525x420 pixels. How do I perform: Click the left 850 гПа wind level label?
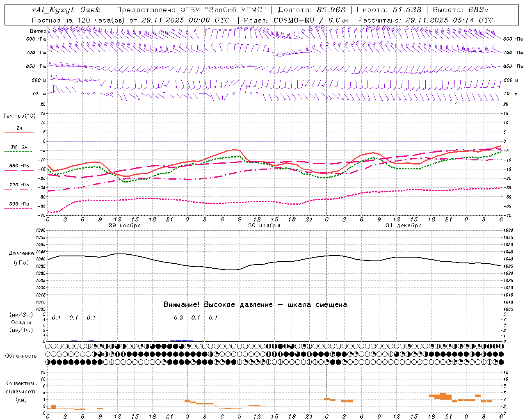point(36,66)
